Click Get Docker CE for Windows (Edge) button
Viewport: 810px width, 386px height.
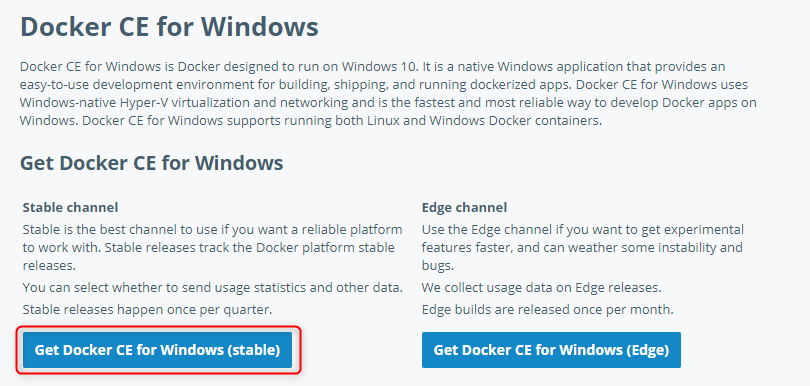pyautogui.click(x=551, y=350)
